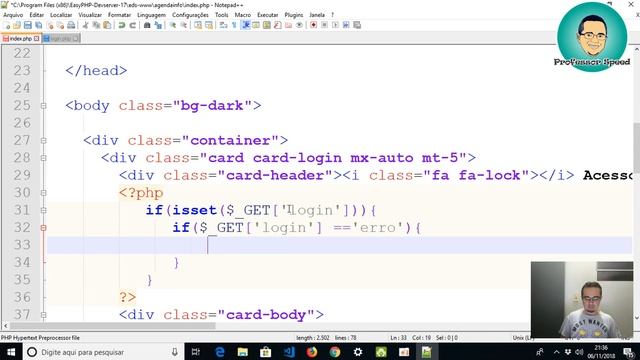Open the Formatar menu
The width and height of the screenshot is (640, 360).
click(x=119, y=15)
